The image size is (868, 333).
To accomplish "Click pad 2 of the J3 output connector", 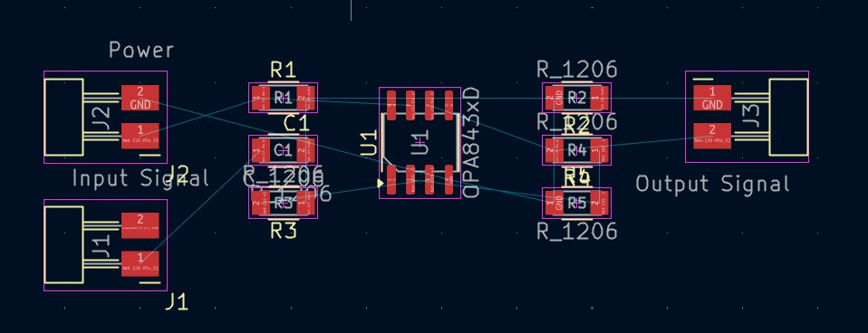I will [712, 136].
